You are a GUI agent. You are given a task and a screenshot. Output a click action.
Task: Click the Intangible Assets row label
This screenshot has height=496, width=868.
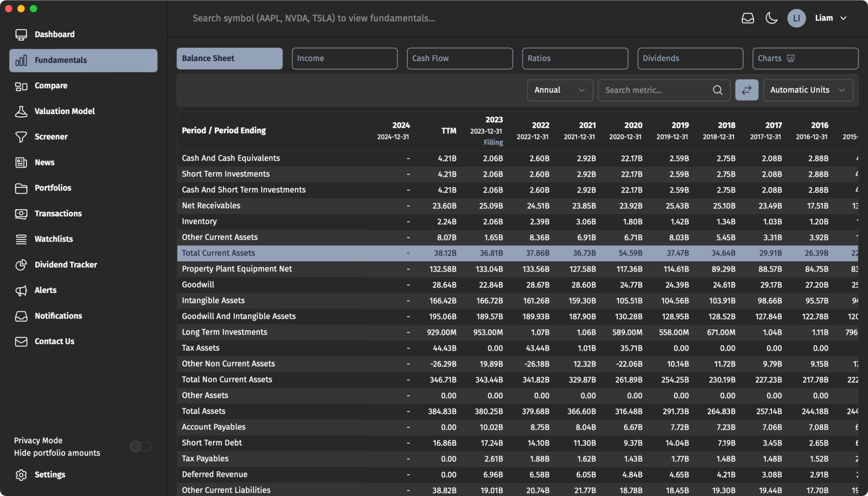click(x=213, y=301)
